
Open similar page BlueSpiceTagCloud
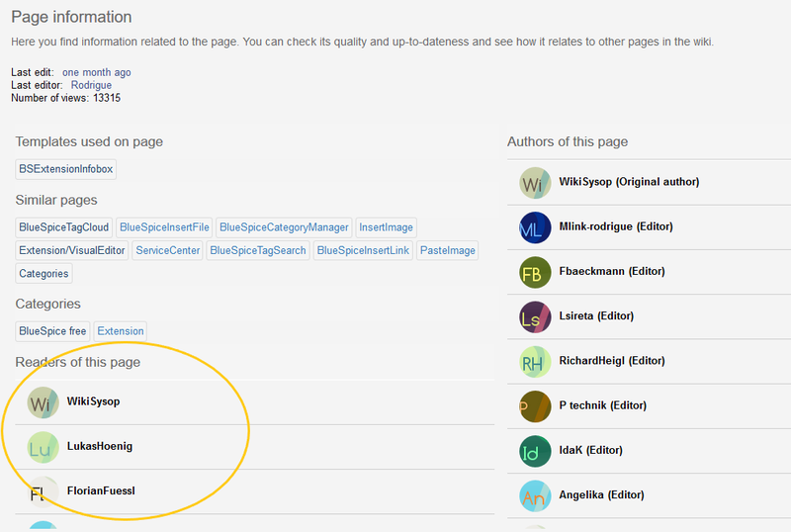[x=63, y=227]
